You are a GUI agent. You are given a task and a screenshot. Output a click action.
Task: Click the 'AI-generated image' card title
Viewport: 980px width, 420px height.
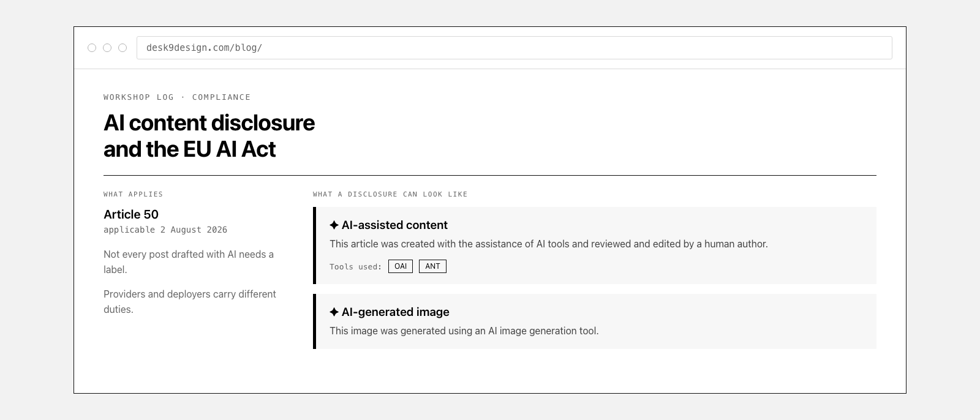click(x=396, y=312)
